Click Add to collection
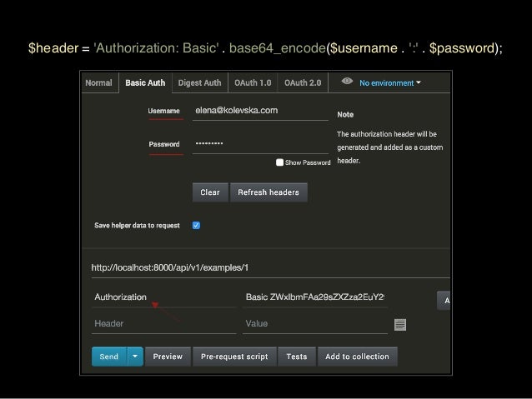Image resolution: width=532 pixels, height=399 pixels. coord(357,357)
